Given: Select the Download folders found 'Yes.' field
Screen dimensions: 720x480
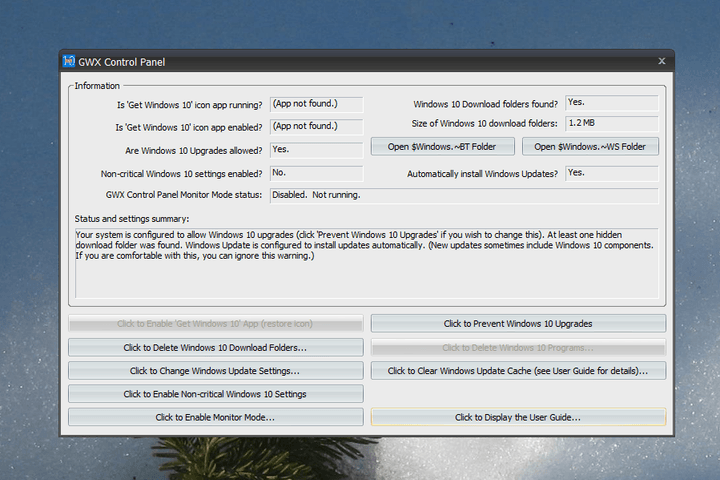Looking at the screenshot, I should (x=612, y=103).
